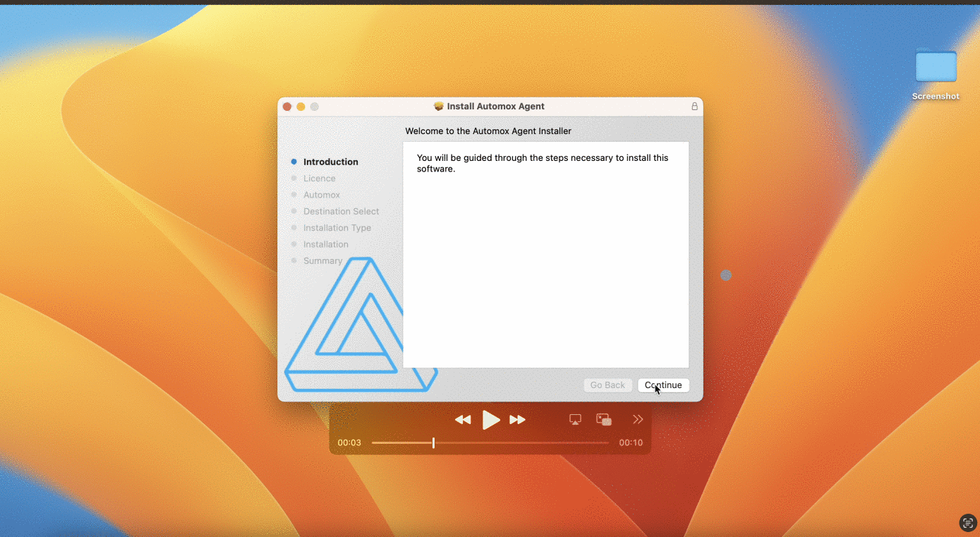Click the Install Automox Agent window title

point(496,107)
